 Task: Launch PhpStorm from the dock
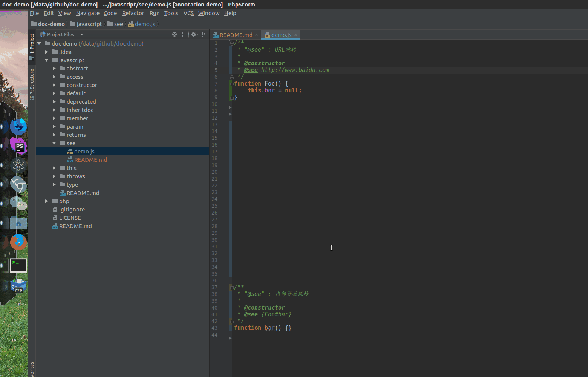(18, 146)
